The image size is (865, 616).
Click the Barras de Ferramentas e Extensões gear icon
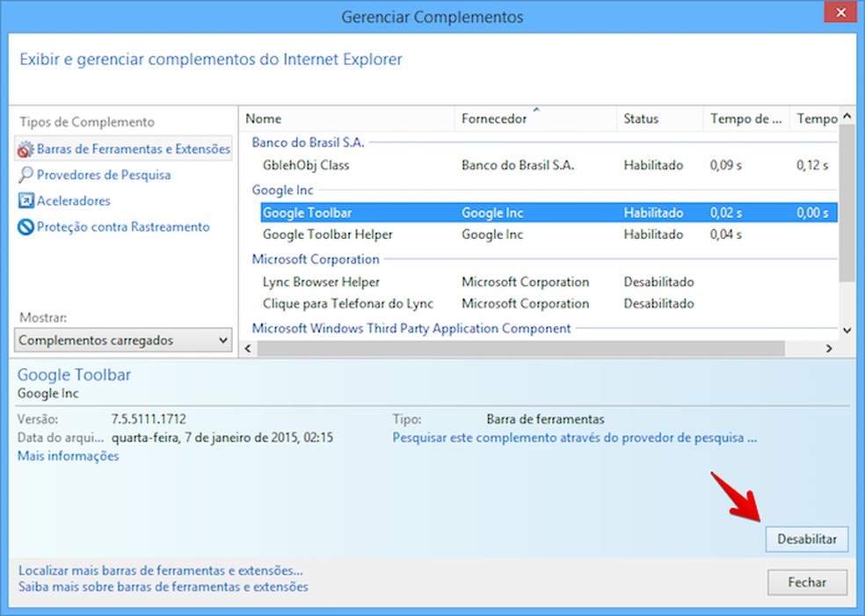coord(25,149)
